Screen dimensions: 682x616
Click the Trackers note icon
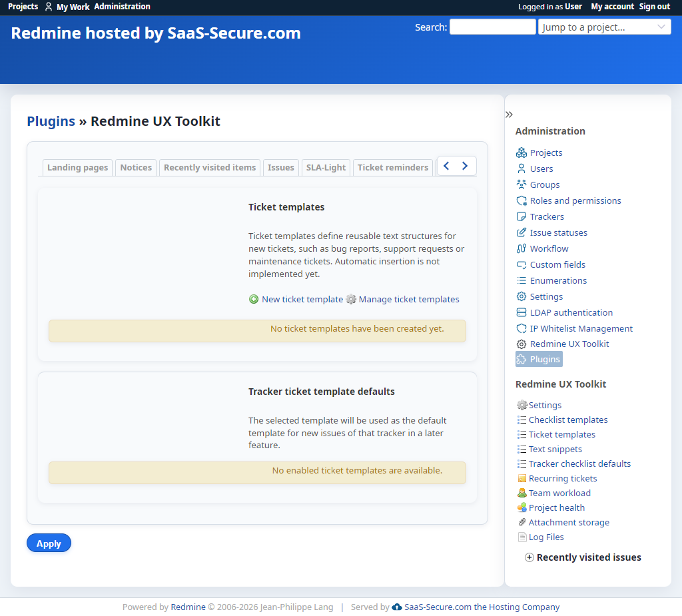521,216
